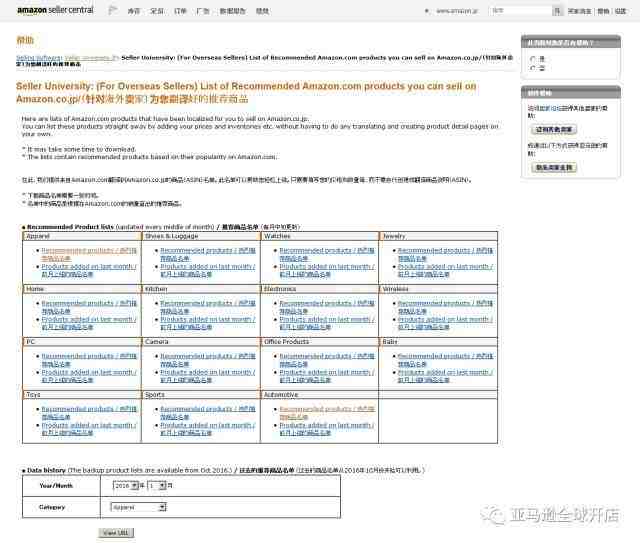Open Automotive products added last month
Image resolution: width=640 pixels, height=543 pixels.
point(327,429)
